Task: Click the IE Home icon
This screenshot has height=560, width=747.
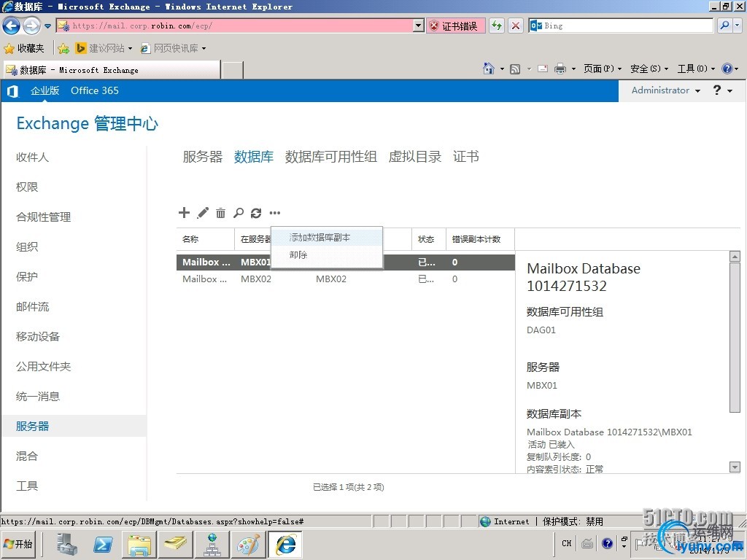Action: [x=488, y=69]
